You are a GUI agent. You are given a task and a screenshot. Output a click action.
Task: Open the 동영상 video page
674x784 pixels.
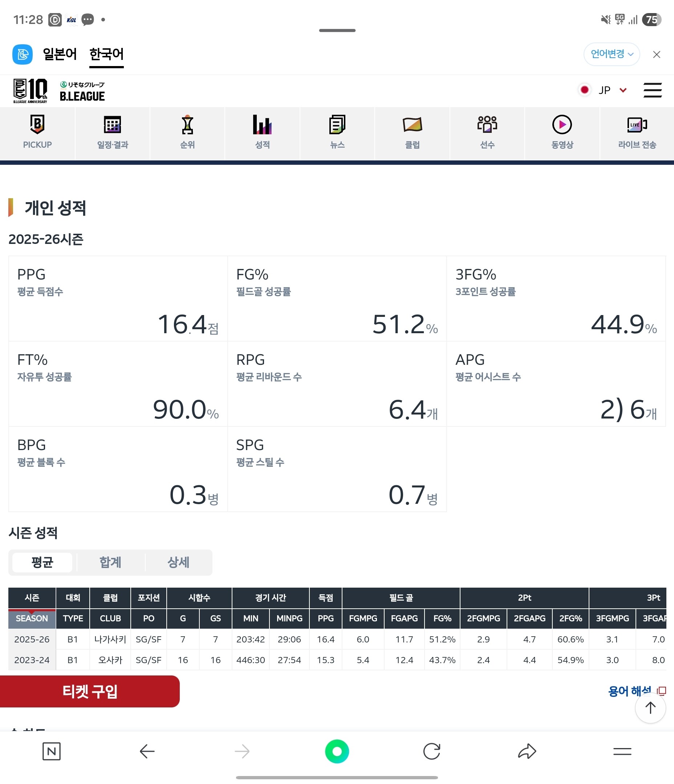[x=562, y=133]
